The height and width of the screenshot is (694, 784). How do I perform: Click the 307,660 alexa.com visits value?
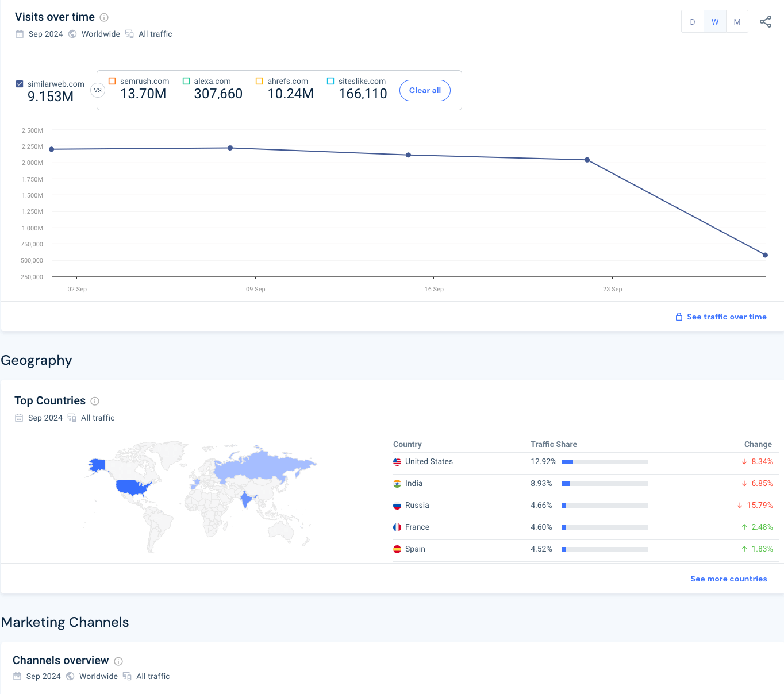(x=218, y=94)
